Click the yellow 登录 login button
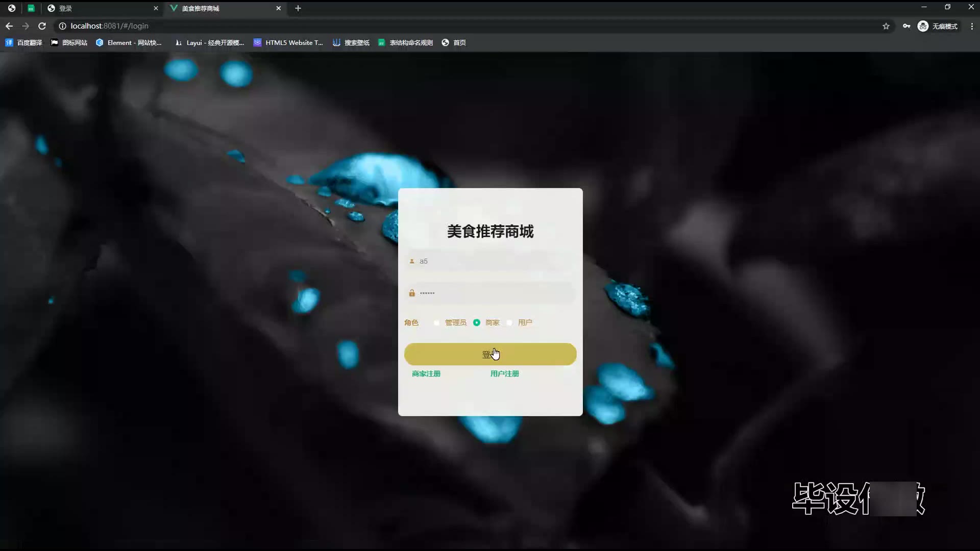 point(490,354)
